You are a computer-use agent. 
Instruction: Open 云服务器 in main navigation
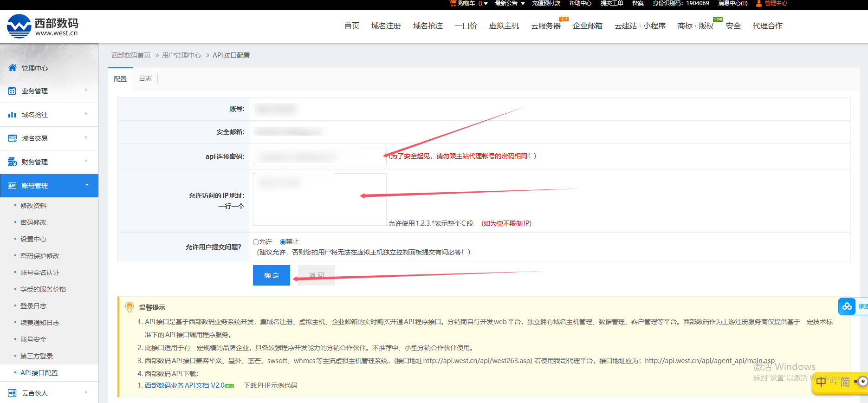coord(546,26)
